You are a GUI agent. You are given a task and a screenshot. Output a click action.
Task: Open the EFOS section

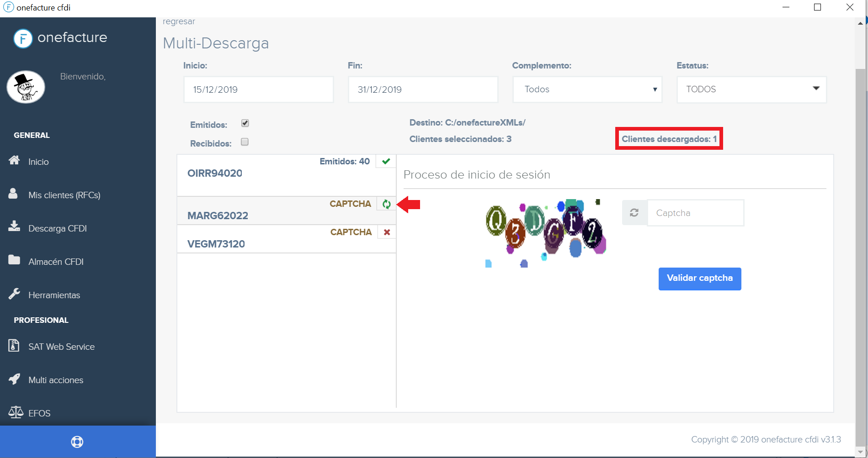pyautogui.click(x=39, y=413)
